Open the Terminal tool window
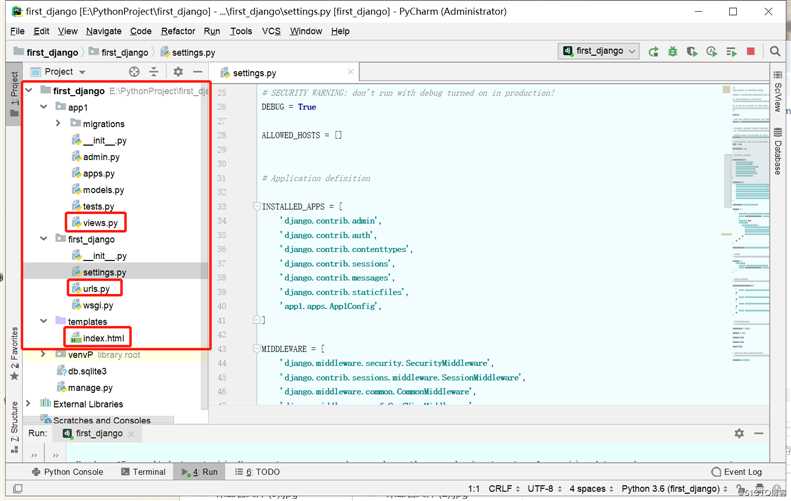 click(143, 472)
